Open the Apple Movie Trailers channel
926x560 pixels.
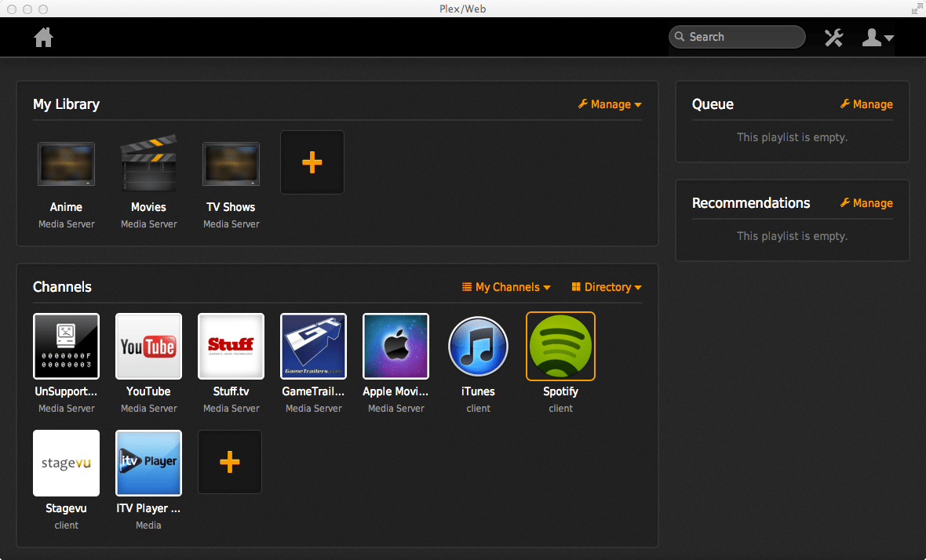pyautogui.click(x=396, y=346)
